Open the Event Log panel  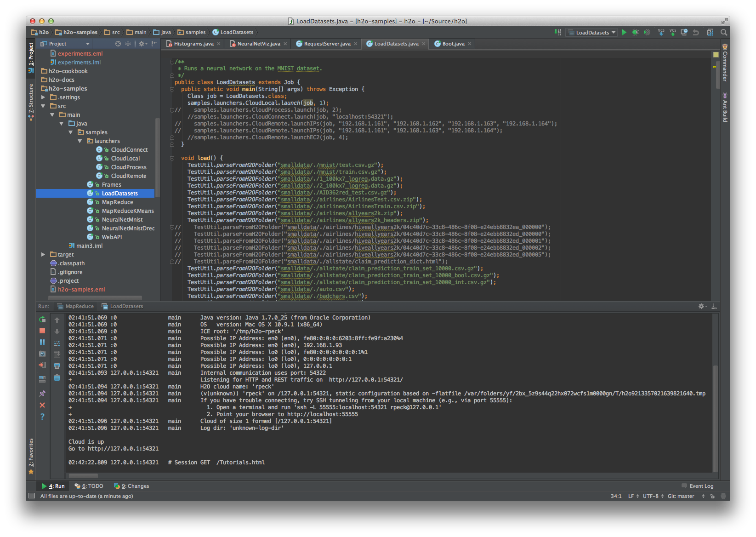tap(701, 486)
